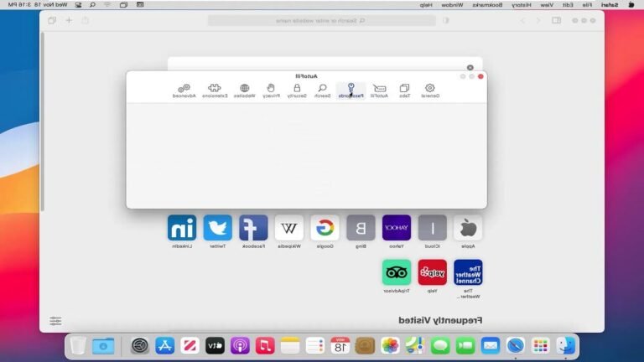Screen dimensions: 644x362
Task: Open the Passwords preferences tab
Action: pyautogui.click(x=351, y=90)
